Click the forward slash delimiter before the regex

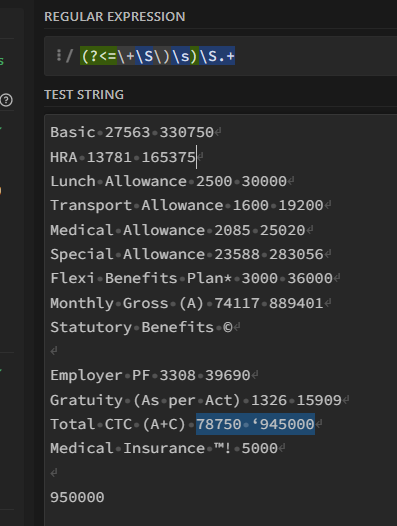point(69,56)
